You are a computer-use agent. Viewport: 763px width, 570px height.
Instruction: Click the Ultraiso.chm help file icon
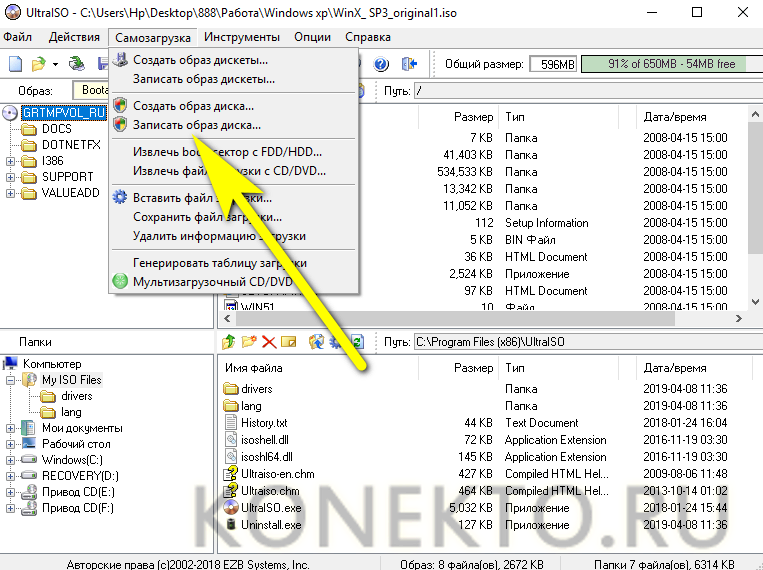pyautogui.click(x=230, y=491)
